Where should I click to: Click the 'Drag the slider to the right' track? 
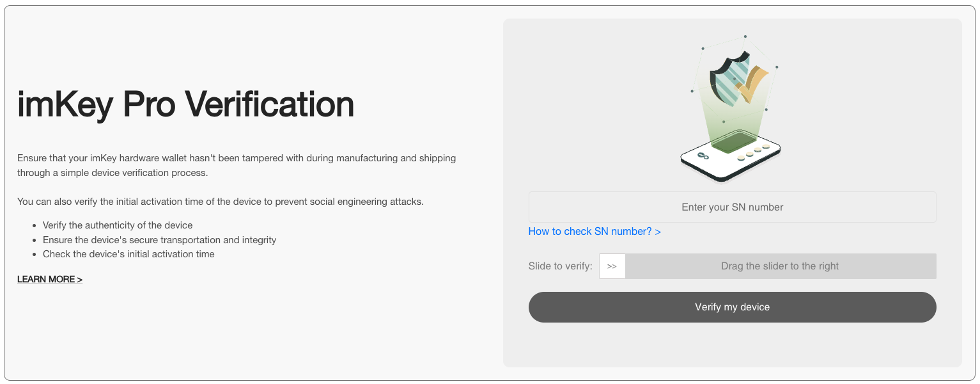pyautogui.click(x=780, y=266)
